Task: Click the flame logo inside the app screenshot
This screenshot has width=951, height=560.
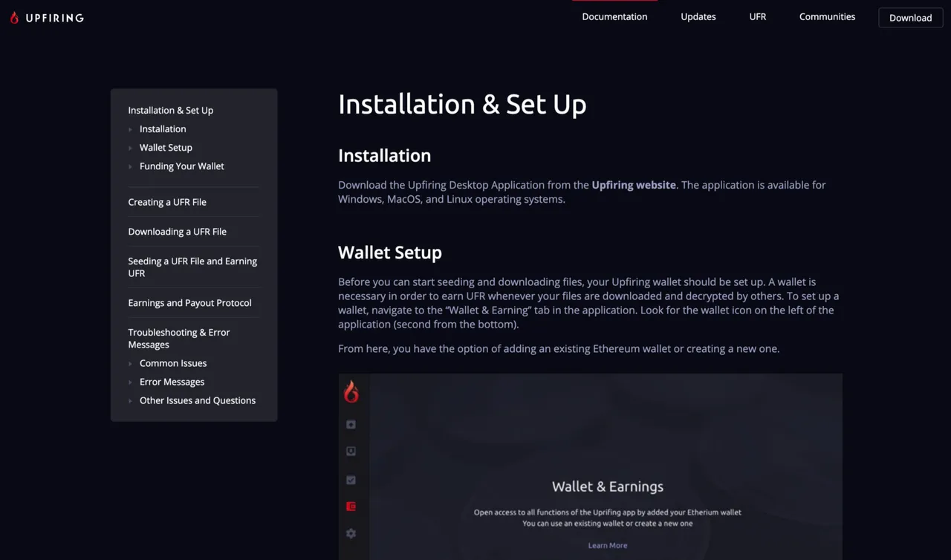Action: (x=351, y=391)
